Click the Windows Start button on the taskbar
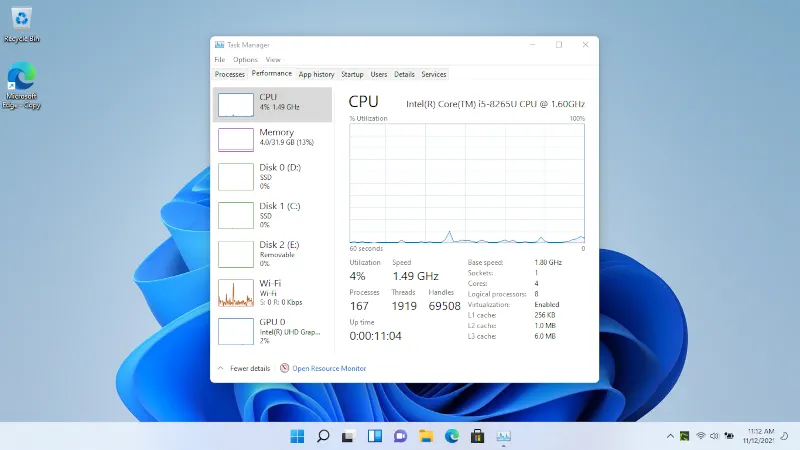 click(x=297, y=436)
